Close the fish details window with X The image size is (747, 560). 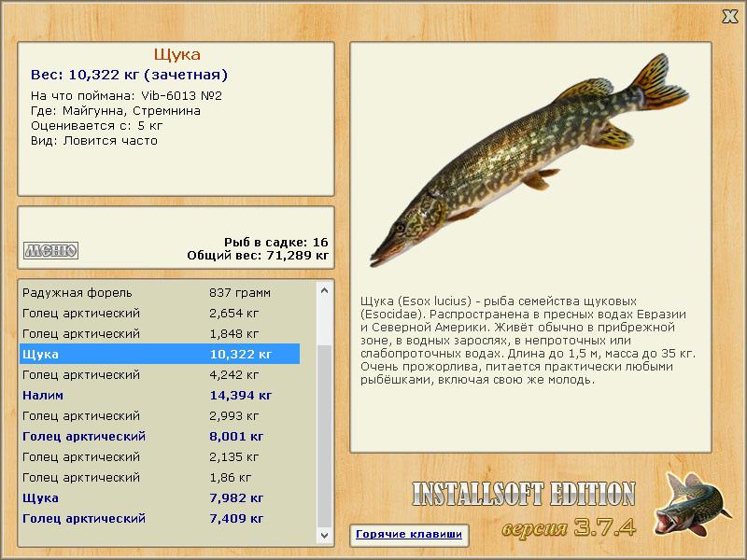coord(729,16)
